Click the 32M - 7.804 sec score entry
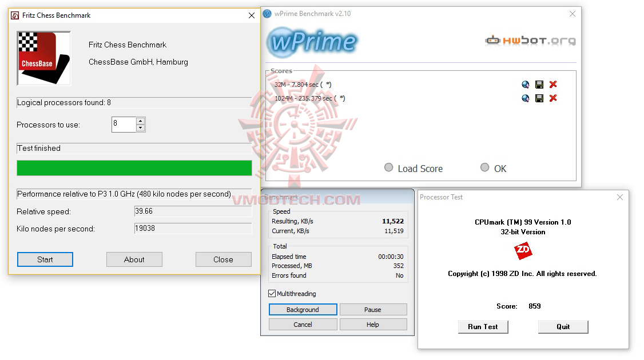The image size is (644, 360). click(303, 85)
